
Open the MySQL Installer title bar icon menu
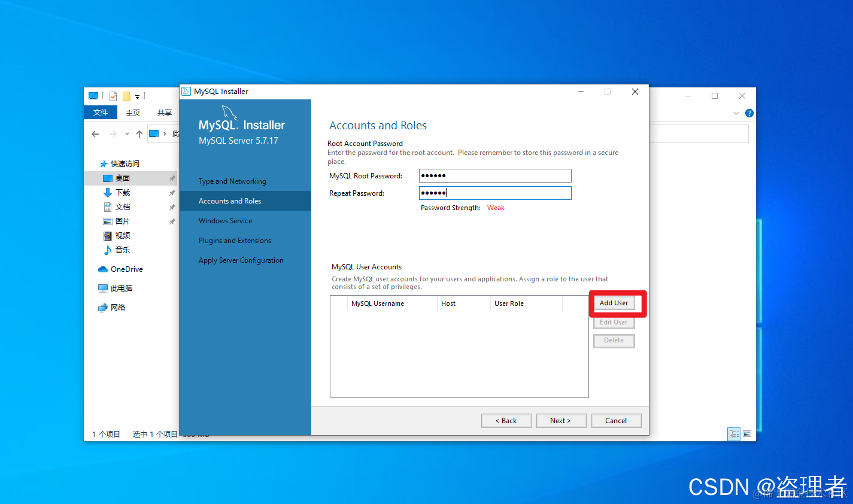point(186,92)
